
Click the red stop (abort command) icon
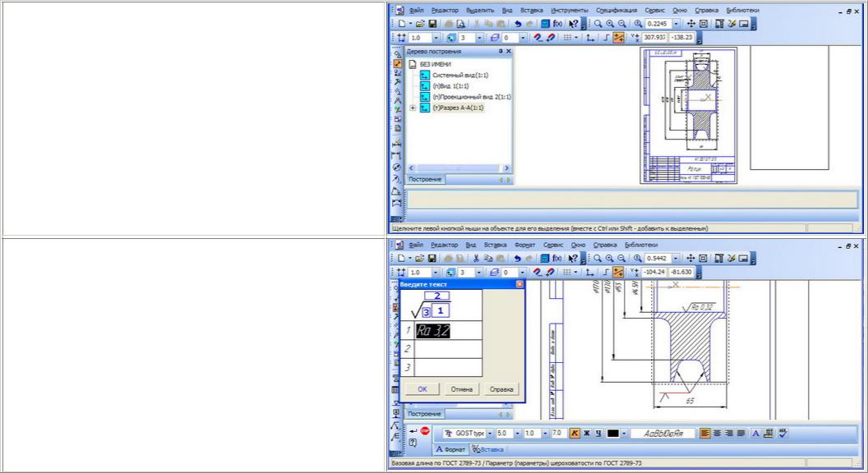(425, 430)
